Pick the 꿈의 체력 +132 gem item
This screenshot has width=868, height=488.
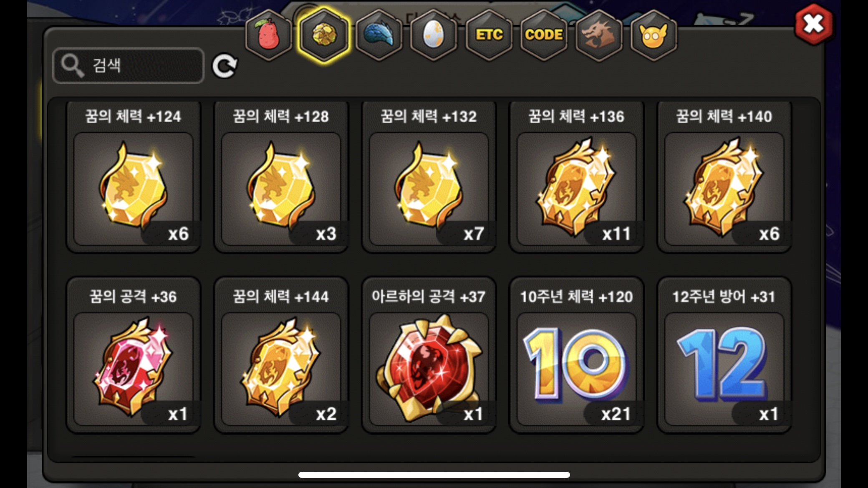(x=429, y=176)
